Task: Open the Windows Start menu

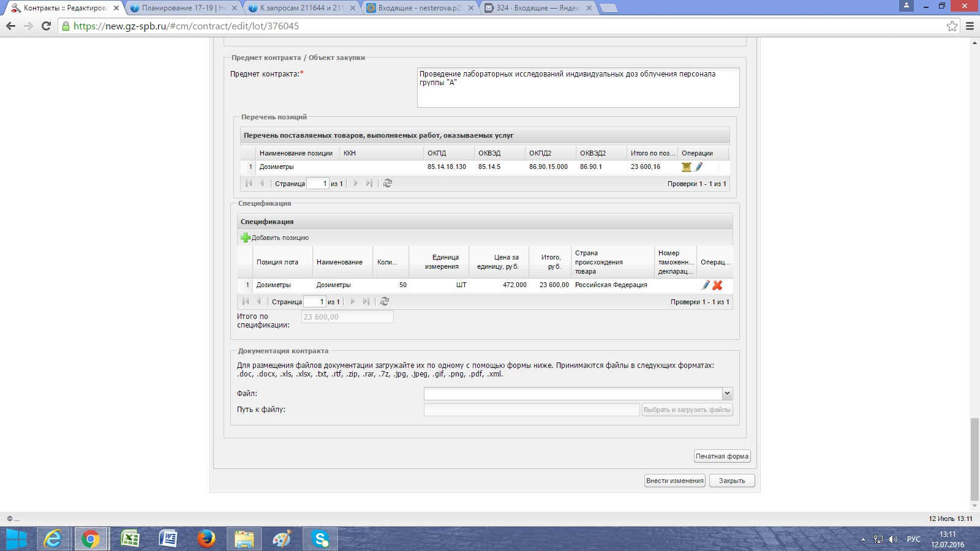Action: point(17,539)
